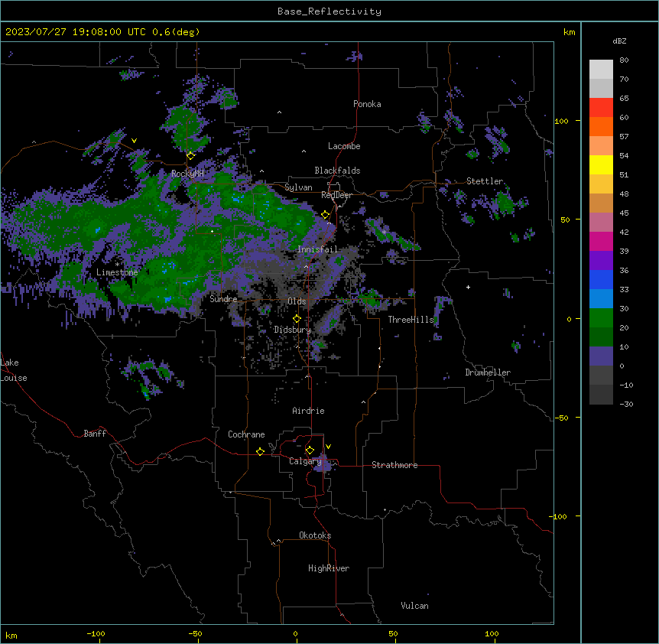Click the -50 tick on bottom axis
The height and width of the screenshot is (644, 659).
pos(195,633)
